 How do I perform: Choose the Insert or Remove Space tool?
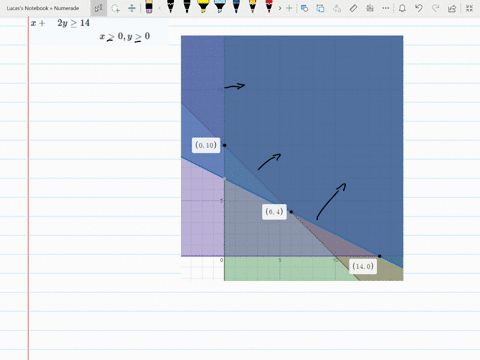tap(132, 8)
